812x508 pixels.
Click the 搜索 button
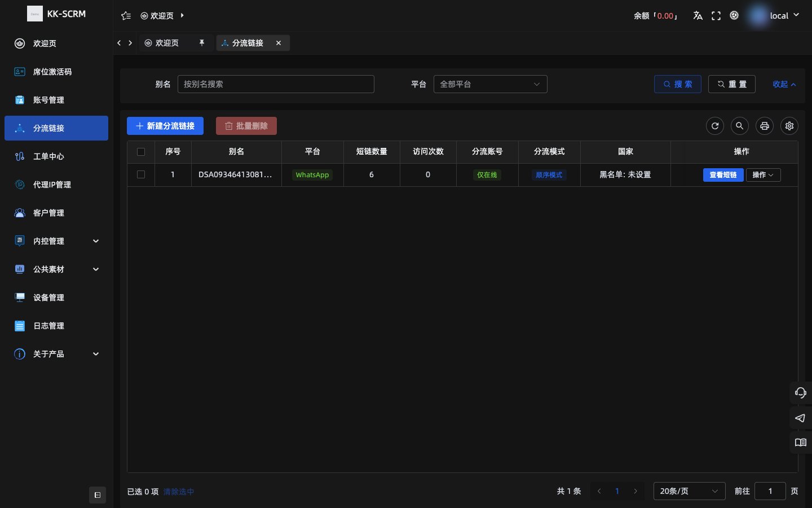678,84
